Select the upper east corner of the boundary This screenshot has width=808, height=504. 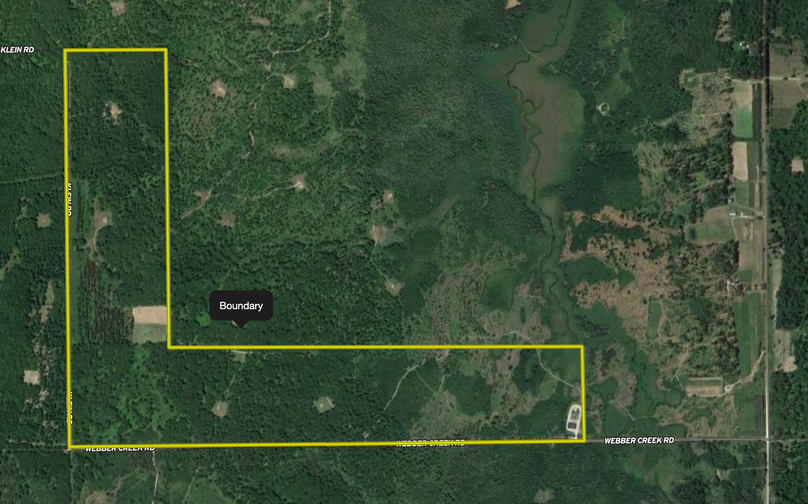point(582,347)
